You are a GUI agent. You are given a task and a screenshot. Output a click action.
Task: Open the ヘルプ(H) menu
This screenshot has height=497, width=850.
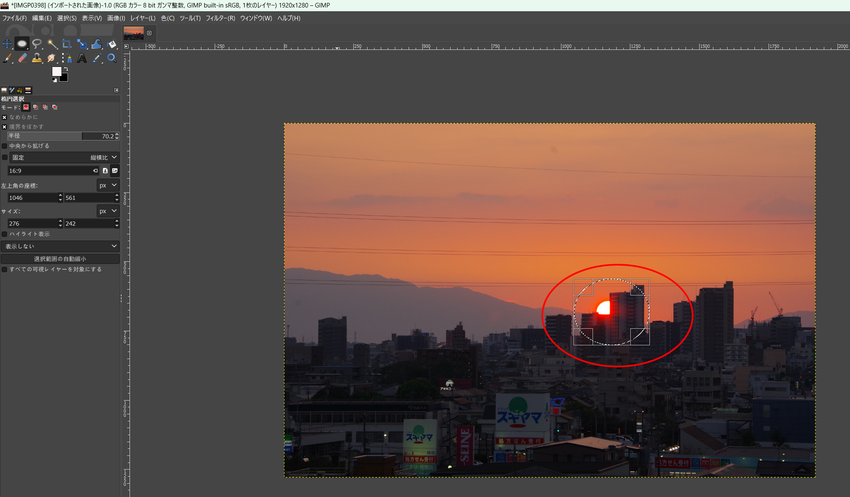click(288, 18)
